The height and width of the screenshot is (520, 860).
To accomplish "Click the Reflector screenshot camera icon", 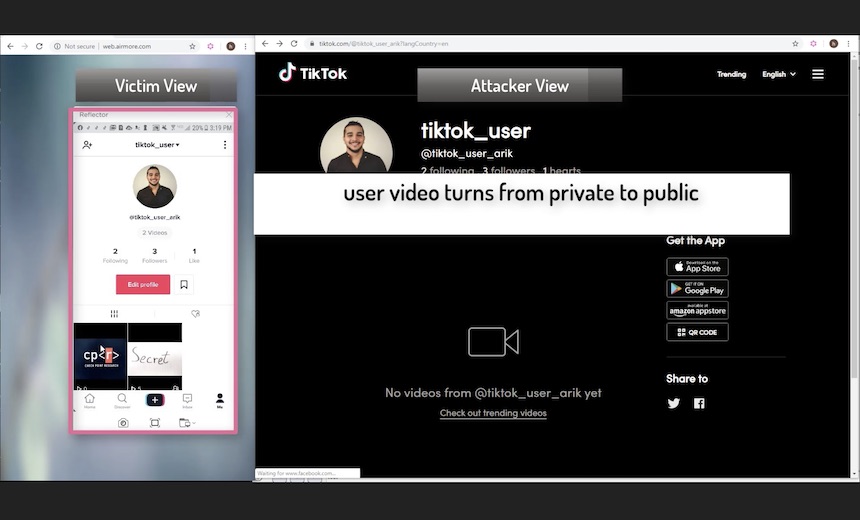I will [123, 423].
